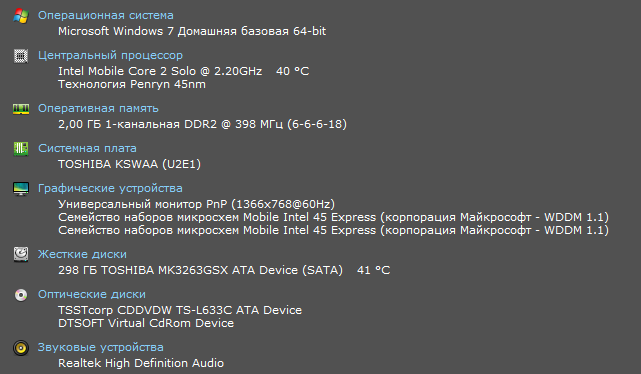Open the Оперативная память section link
The height and width of the screenshot is (374, 641).
point(98,108)
